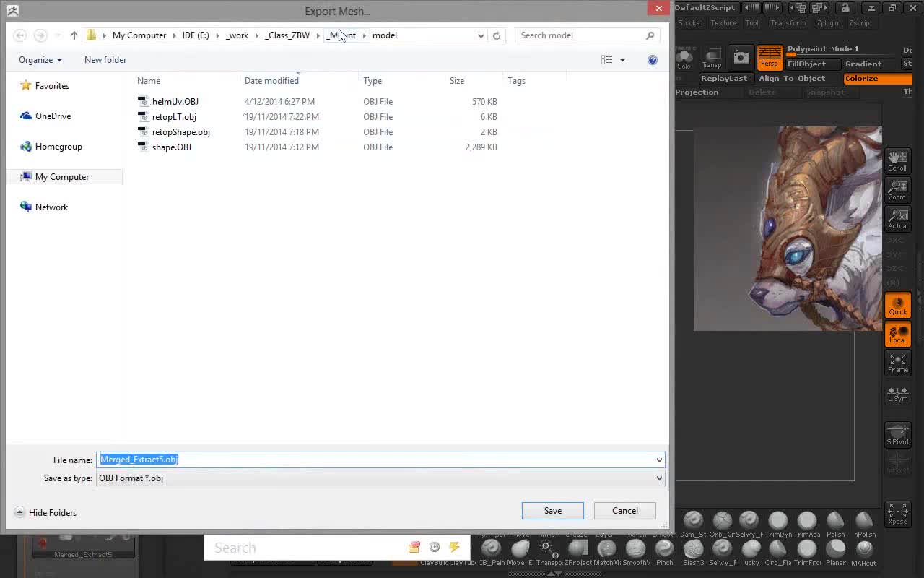Open the Zscript menu in ZBrush

(x=860, y=23)
